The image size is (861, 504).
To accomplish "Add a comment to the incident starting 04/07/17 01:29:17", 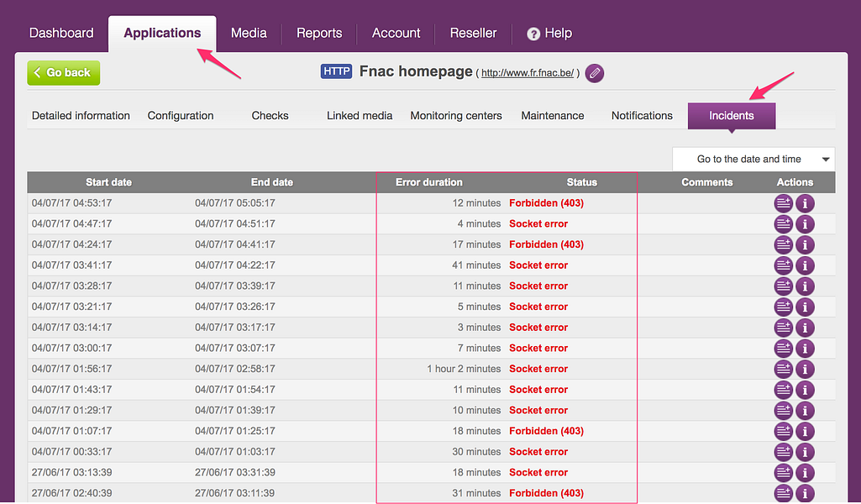I will 783,410.
